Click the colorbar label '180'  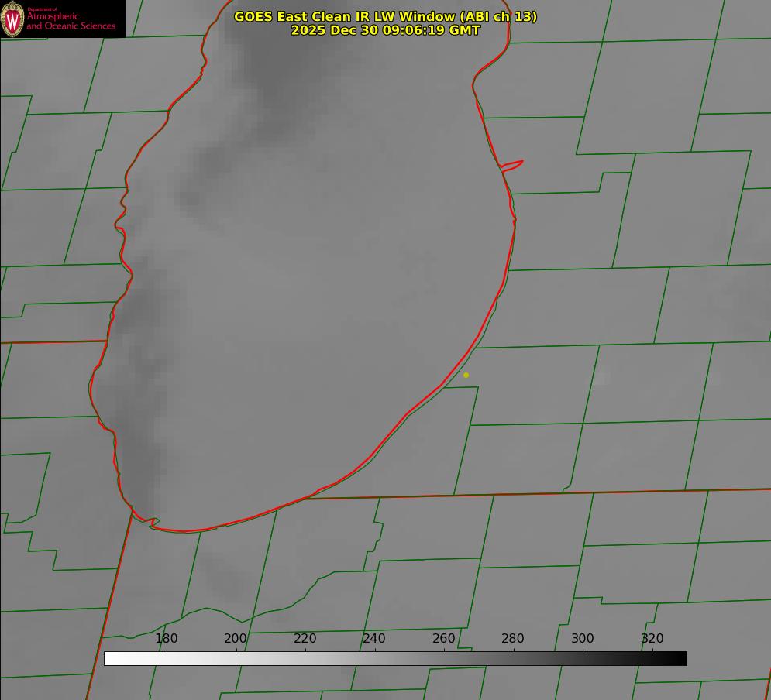[166, 638]
